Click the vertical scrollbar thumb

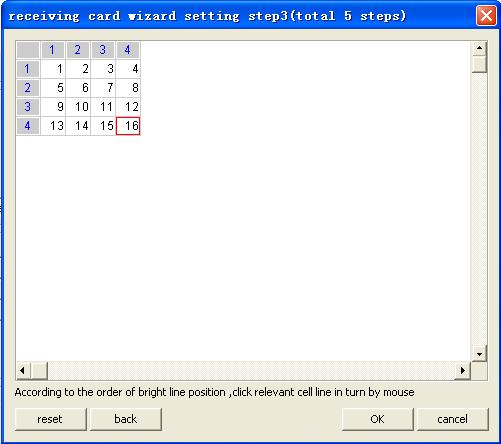(x=479, y=64)
